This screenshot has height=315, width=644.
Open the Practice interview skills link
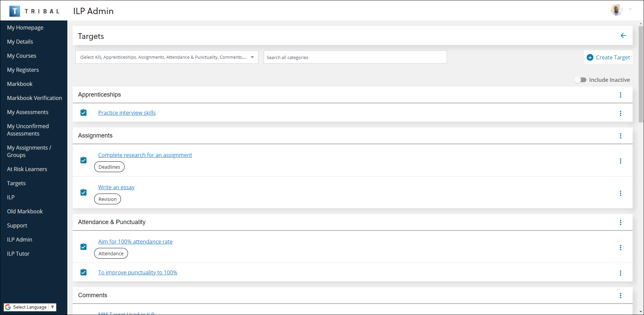(x=127, y=113)
